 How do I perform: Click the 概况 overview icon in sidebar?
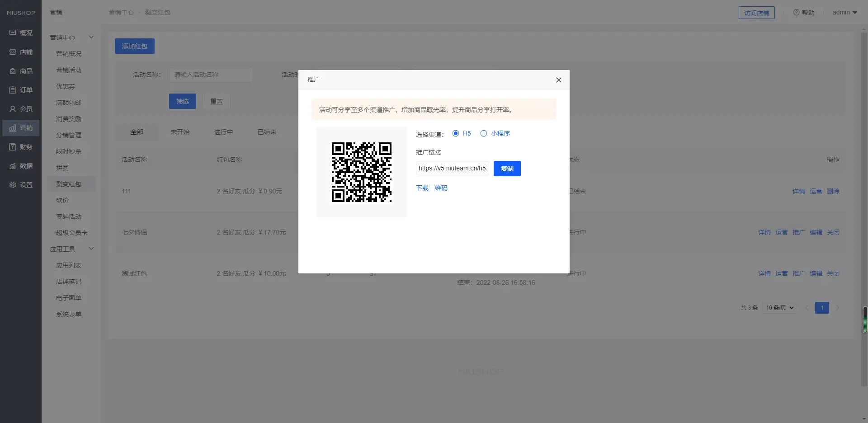[13, 33]
